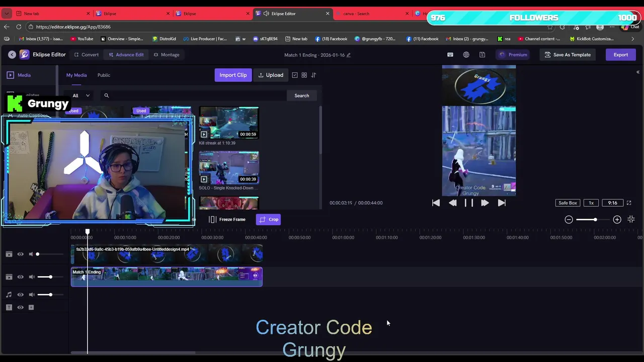Select the Match 1 Ending clip on timeline
The width and height of the screenshot is (644, 362).
click(167, 277)
